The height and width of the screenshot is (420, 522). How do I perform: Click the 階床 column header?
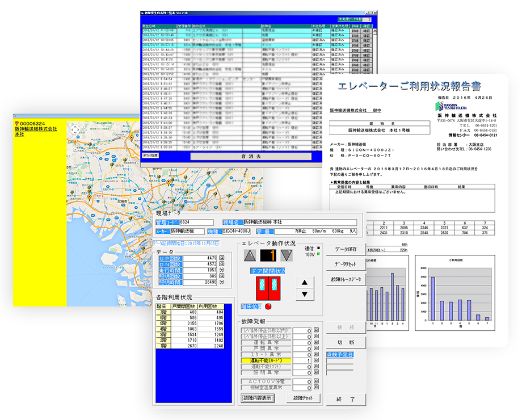pyautogui.click(x=163, y=306)
